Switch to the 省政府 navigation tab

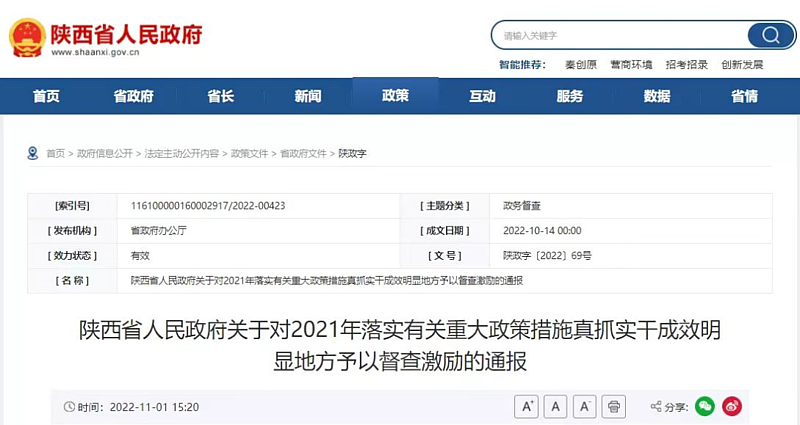133,96
